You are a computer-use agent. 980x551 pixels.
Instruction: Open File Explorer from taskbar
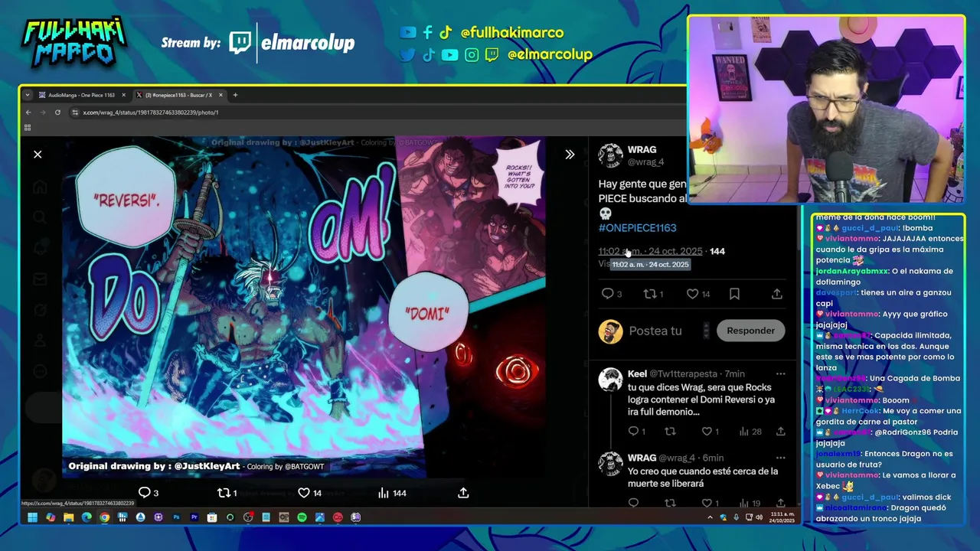click(68, 517)
